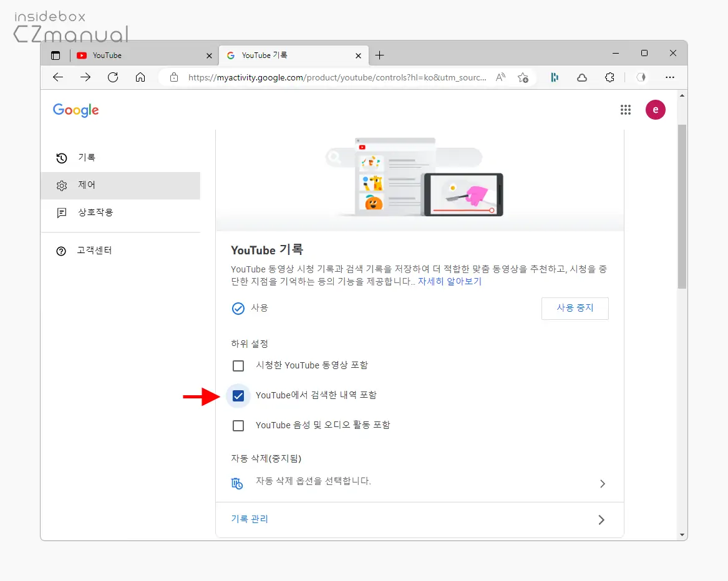This screenshot has height=581, width=728.
Task: Expand the 기록 관리 chevron
Action: pyautogui.click(x=602, y=519)
